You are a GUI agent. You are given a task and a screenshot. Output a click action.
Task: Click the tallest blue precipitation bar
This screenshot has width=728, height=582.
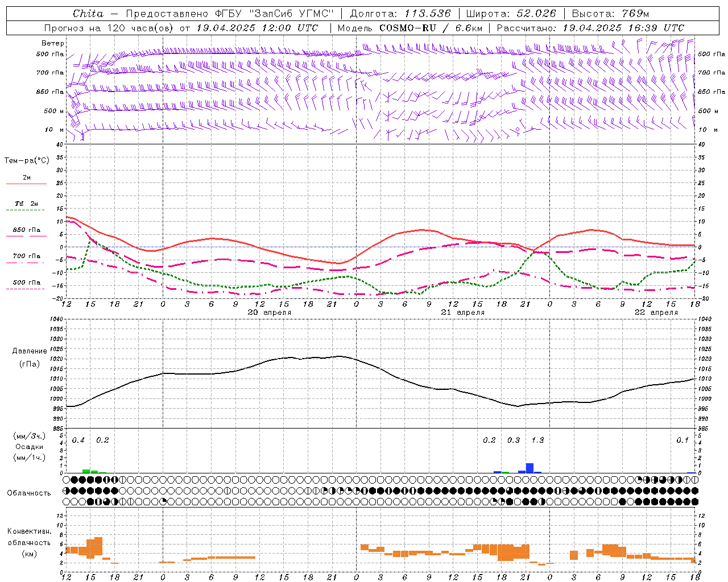(x=530, y=468)
